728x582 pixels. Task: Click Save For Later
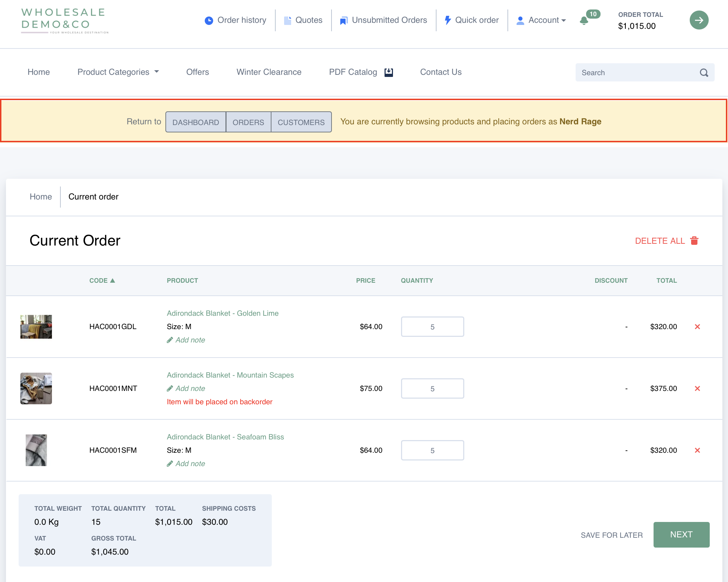[x=611, y=535]
